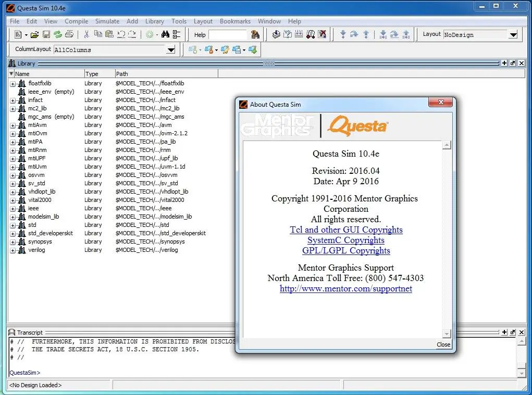This screenshot has height=395, width=532.
Task: Open the Layout NoDesign dropdown
Action: [513, 34]
